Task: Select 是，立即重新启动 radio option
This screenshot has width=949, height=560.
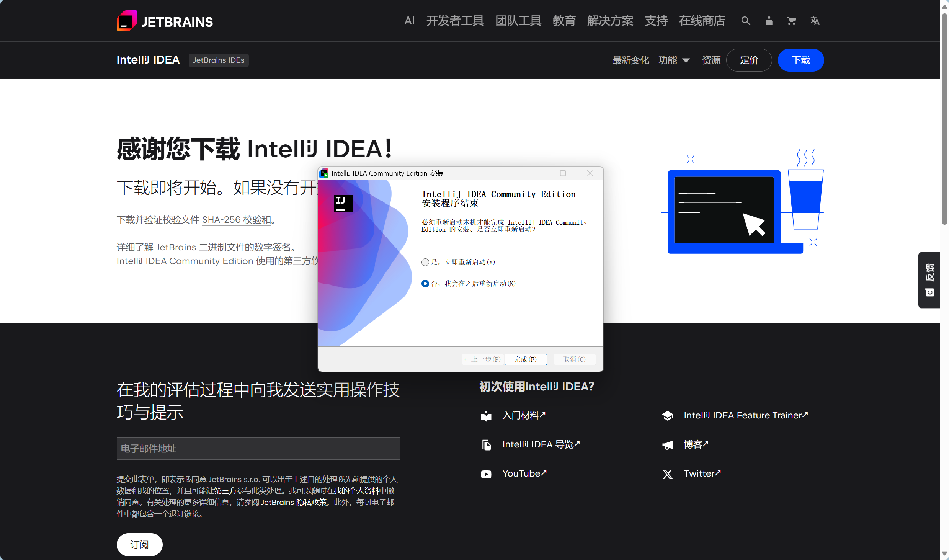Action: tap(425, 262)
